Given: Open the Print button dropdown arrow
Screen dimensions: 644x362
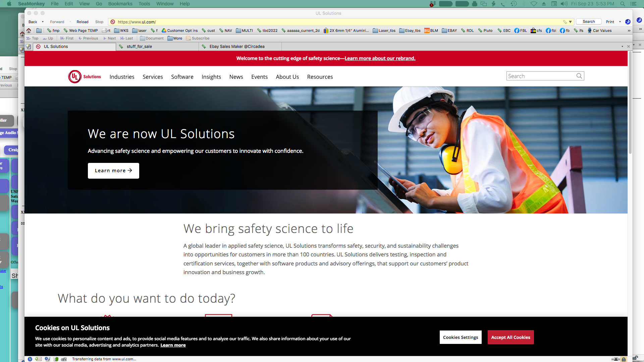Looking at the screenshot, I should click(620, 22).
